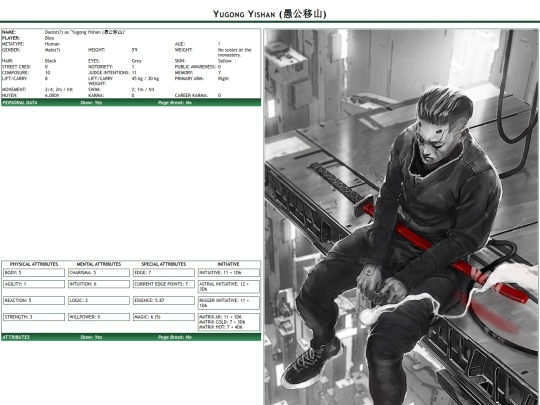This screenshot has height=405, width=540.
Task: Click the 'INITIATIVE' column heading
Action: coord(228,264)
